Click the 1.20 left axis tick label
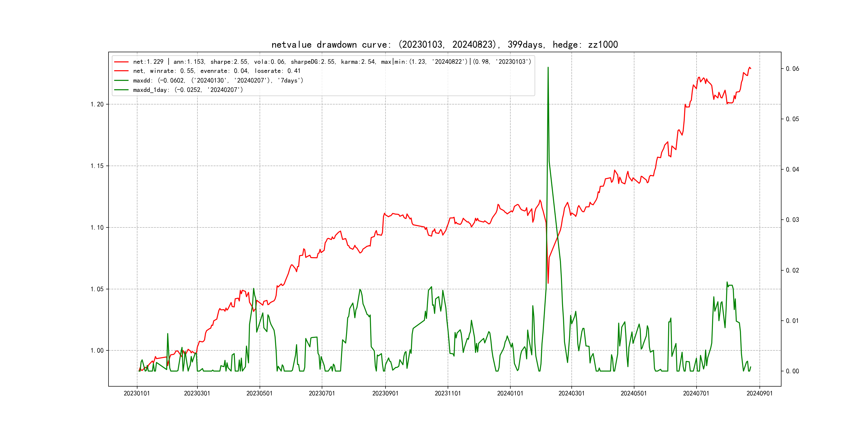Screen dimensions: 868x434 (x=97, y=104)
